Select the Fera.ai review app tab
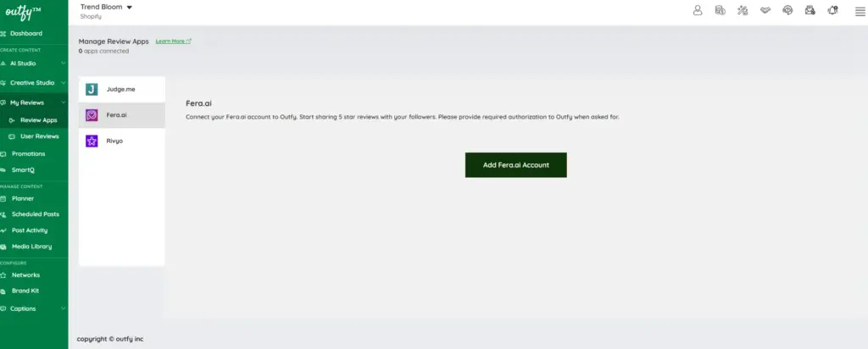Screen dimensions: 868x349 [122, 115]
